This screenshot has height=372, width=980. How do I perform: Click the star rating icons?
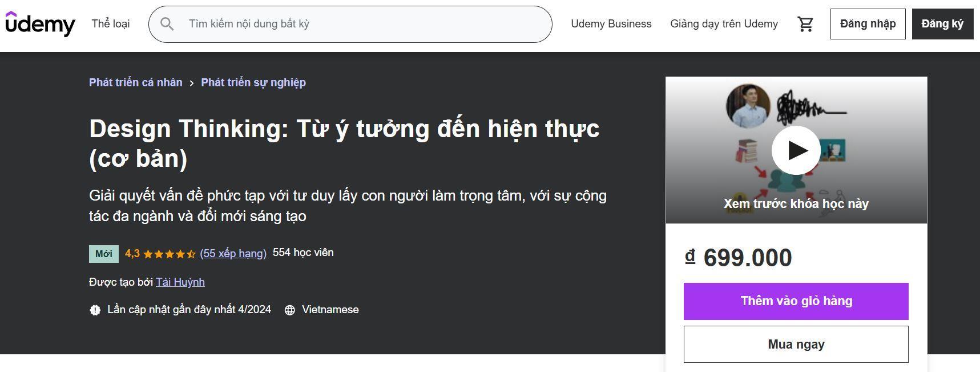(x=169, y=254)
